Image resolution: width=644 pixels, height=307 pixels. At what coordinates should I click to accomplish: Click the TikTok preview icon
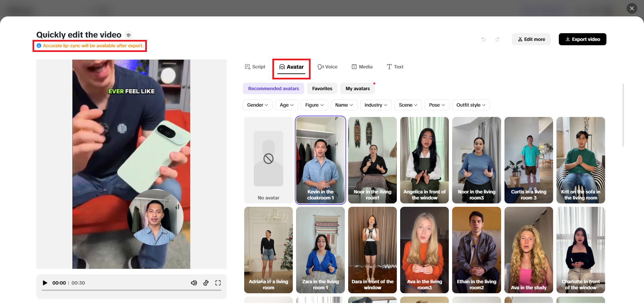pyautogui.click(x=206, y=283)
